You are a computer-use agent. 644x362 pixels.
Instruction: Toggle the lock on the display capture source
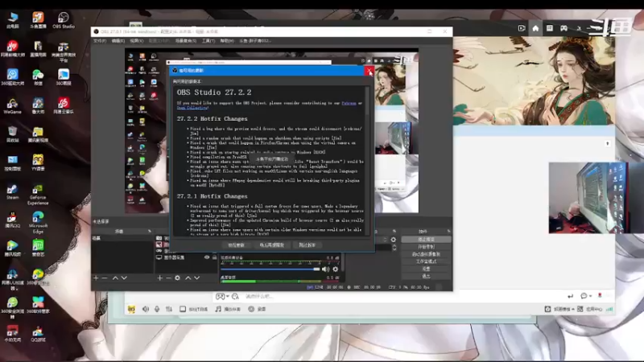tap(214, 257)
